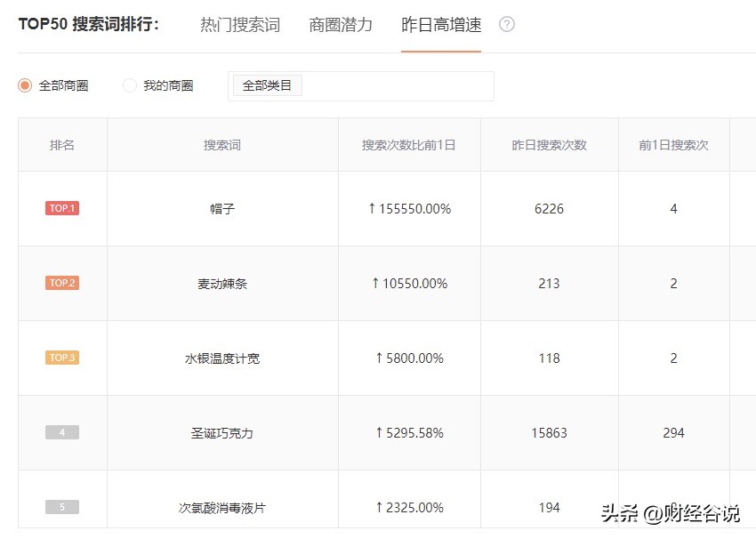Click the orange TOP.2 rank badge
This screenshot has height=539, width=756.
[x=61, y=283]
